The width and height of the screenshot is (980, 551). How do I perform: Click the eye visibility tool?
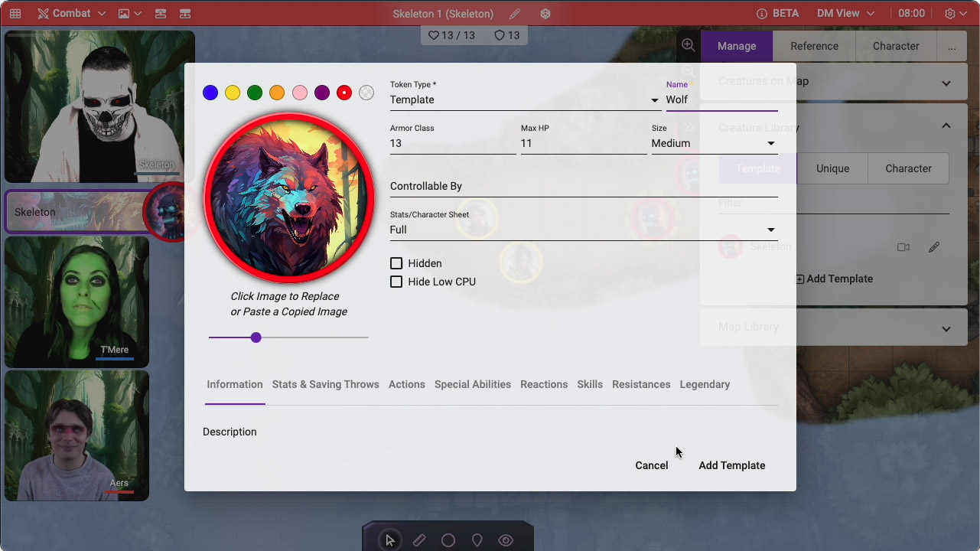click(506, 540)
